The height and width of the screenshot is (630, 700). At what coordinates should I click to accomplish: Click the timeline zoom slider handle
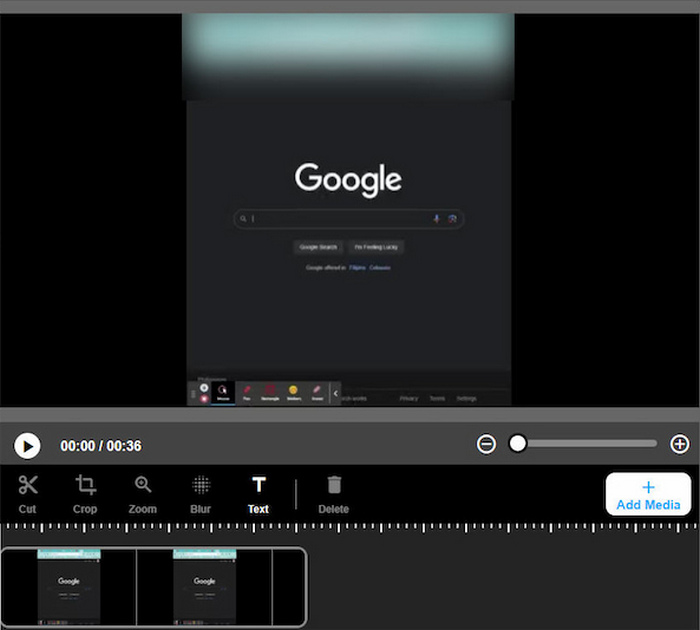(x=517, y=443)
